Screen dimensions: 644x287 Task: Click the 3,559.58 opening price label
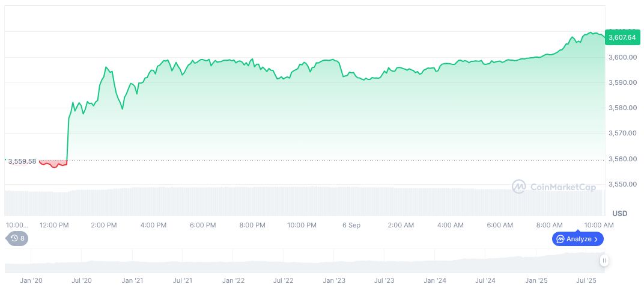(x=22, y=161)
